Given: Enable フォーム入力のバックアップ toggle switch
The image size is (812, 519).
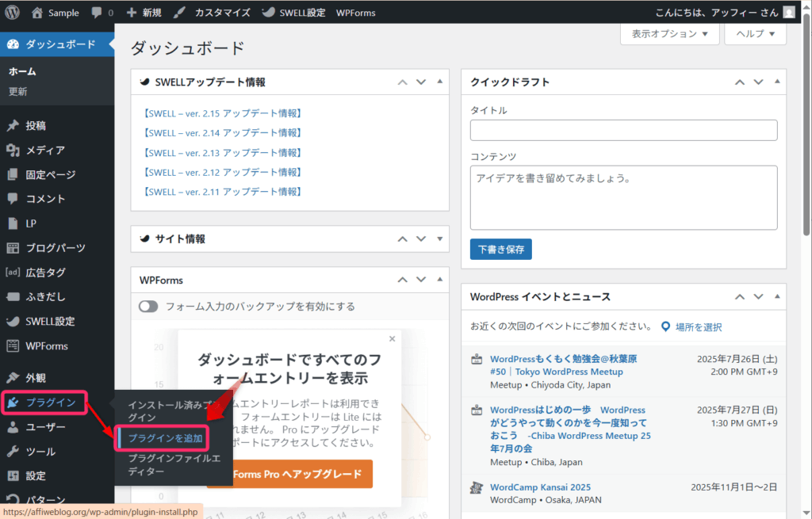Looking at the screenshot, I should point(148,307).
